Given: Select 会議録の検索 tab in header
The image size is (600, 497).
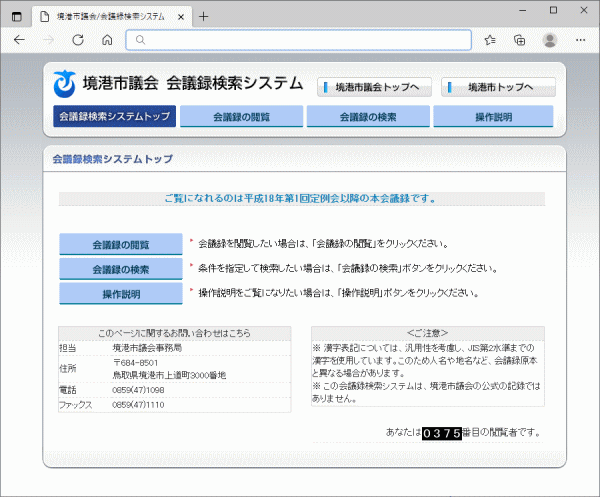Looking at the screenshot, I should (x=368, y=117).
